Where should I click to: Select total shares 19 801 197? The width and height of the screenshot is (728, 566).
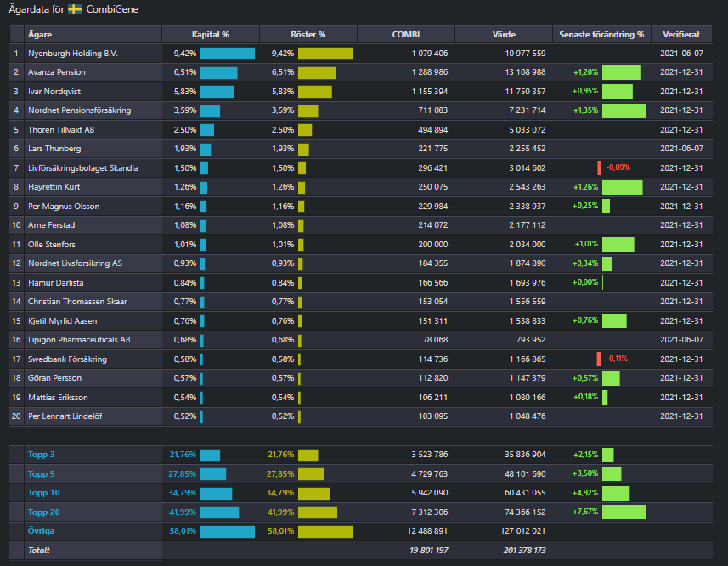[429, 550]
